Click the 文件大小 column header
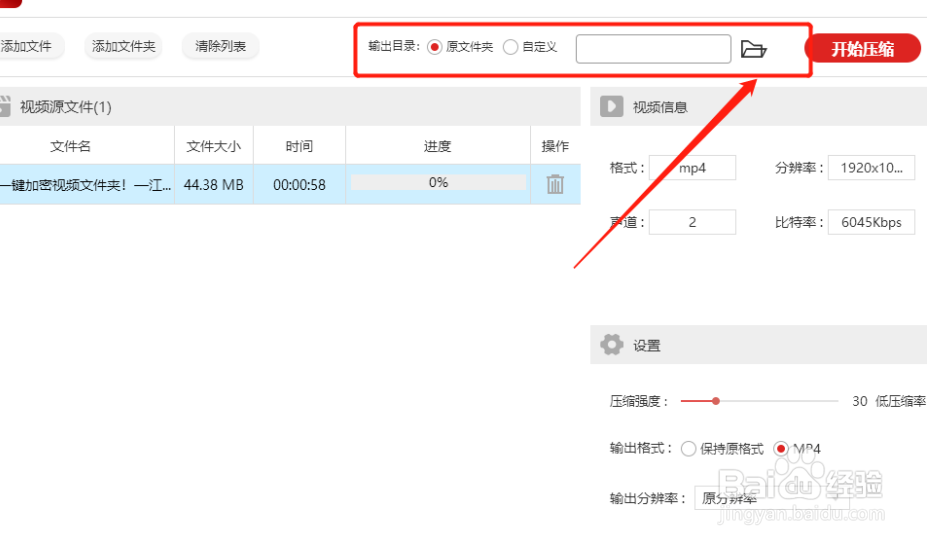 (214, 146)
